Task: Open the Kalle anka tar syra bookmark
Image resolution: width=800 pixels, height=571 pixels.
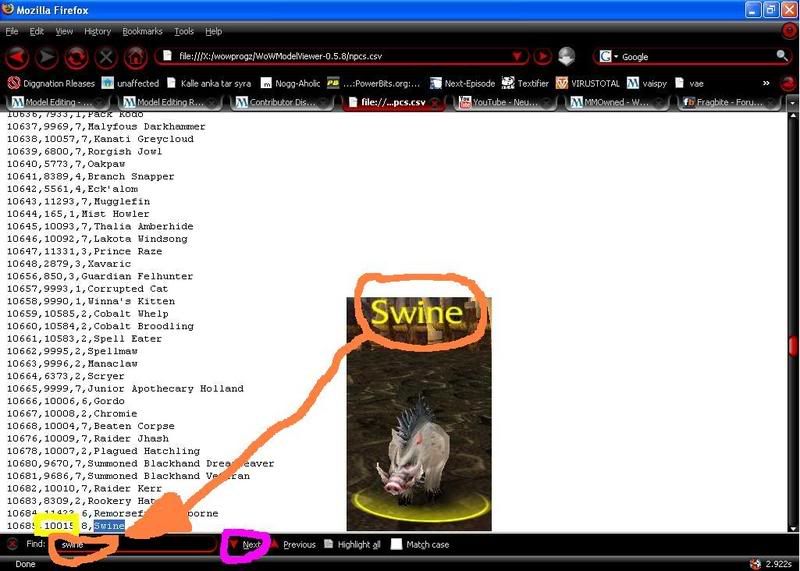Action: (209, 83)
